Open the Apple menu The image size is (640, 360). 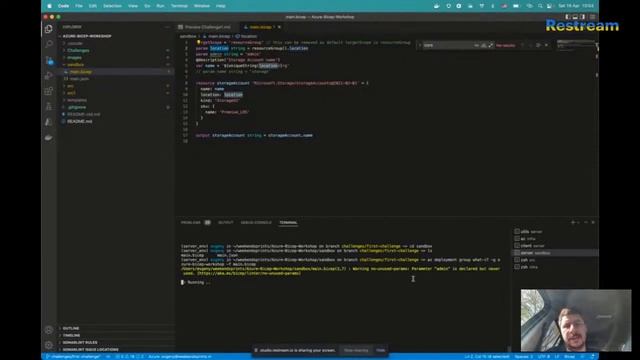pos(49,6)
